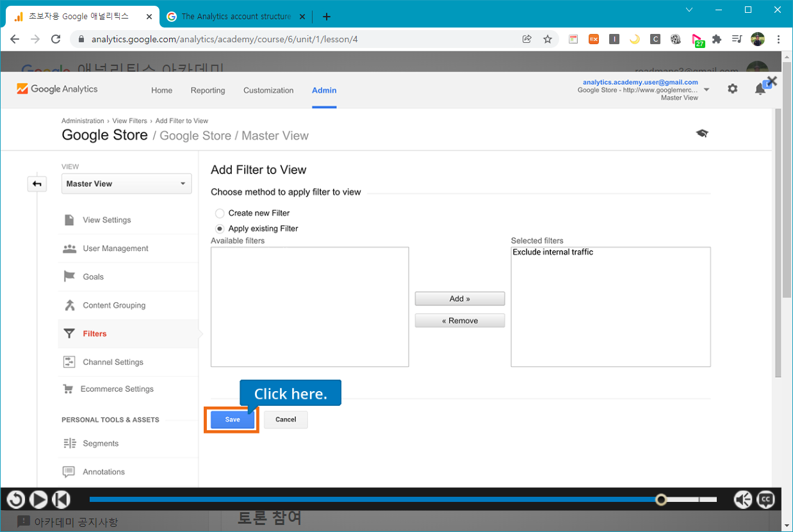Screen dimensions: 793x532
Task: Click the browser back arrow
Action: pos(15,39)
